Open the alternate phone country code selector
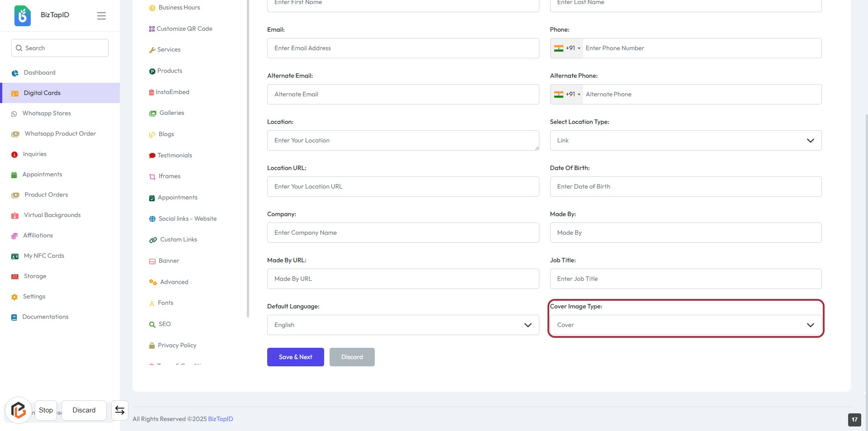This screenshot has width=868, height=431. [x=567, y=95]
